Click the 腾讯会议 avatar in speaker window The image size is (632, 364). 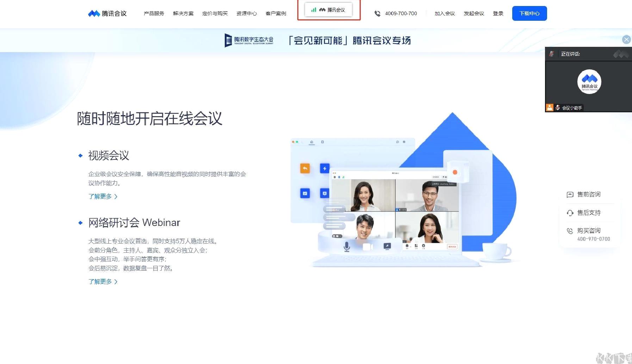coord(589,82)
